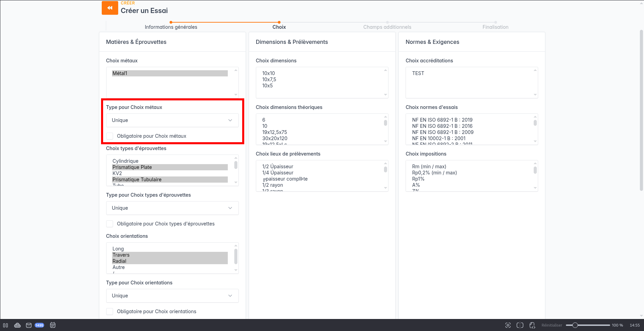Tick Obligatoire pour Choix orientations checkbox
Viewport: 644px width, 331px height.
coord(110,311)
